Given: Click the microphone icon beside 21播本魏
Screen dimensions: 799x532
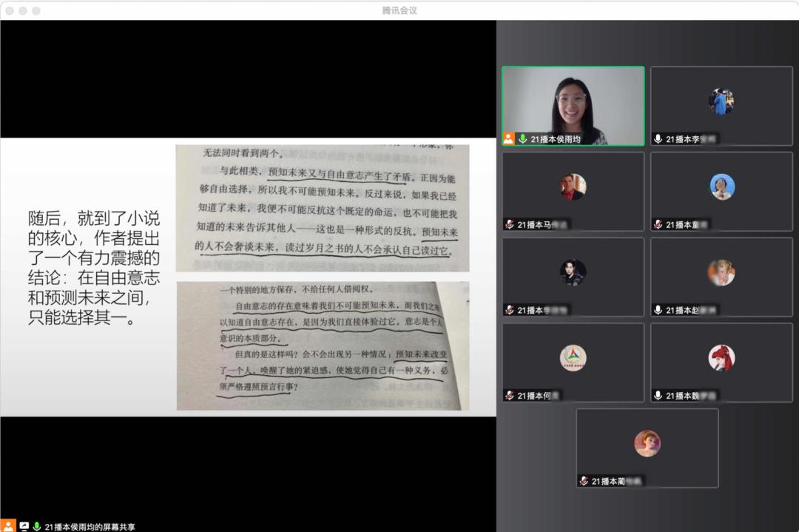Looking at the screenshot, I should [x=658, y=396].
